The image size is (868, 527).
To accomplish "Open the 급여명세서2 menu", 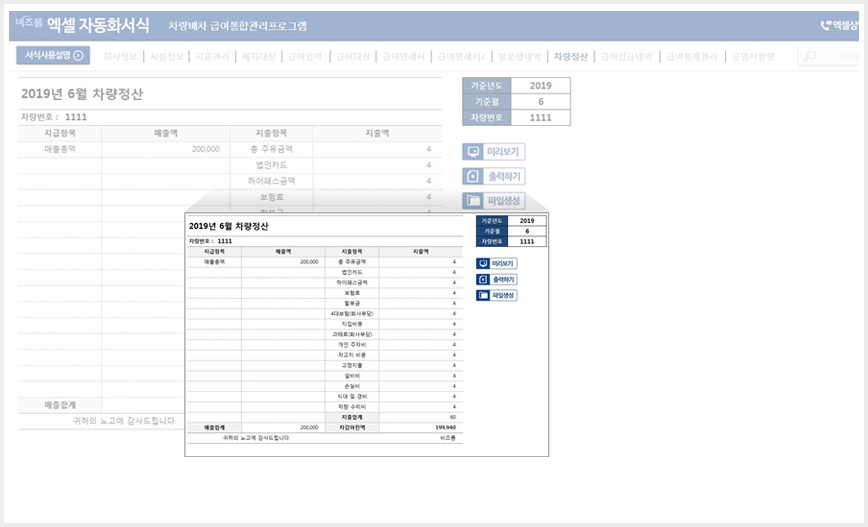I will 461,56.
